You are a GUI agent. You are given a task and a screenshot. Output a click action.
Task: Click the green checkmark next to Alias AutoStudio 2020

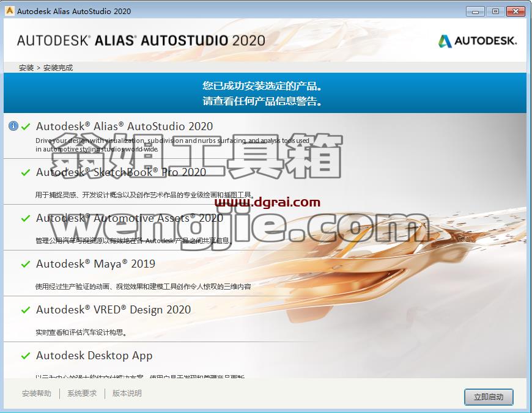coord(26,127)
